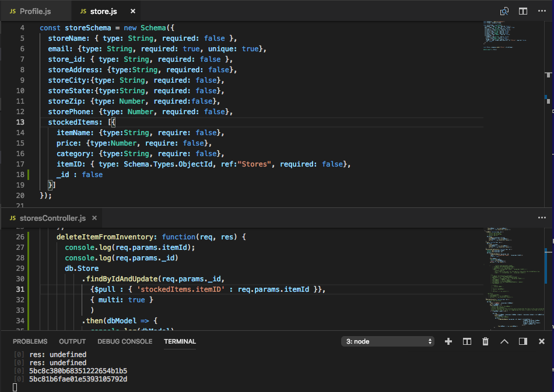This screenshot has height=392, width=554.
Task: Close the bottom panel with the X
Action: pos(541,341)
